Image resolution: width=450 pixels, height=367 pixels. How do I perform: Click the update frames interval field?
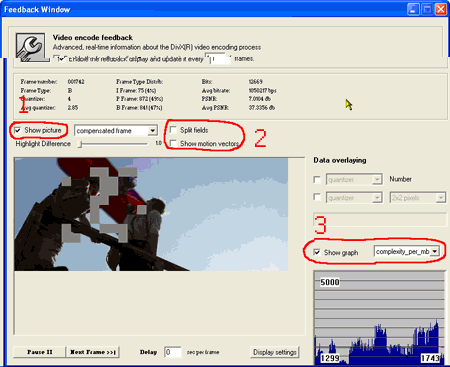(218, 59)
